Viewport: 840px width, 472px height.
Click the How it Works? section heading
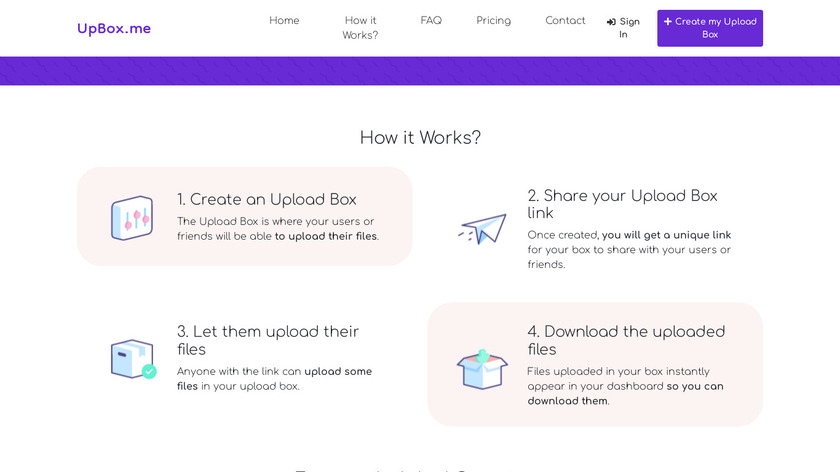click(420, 138)
